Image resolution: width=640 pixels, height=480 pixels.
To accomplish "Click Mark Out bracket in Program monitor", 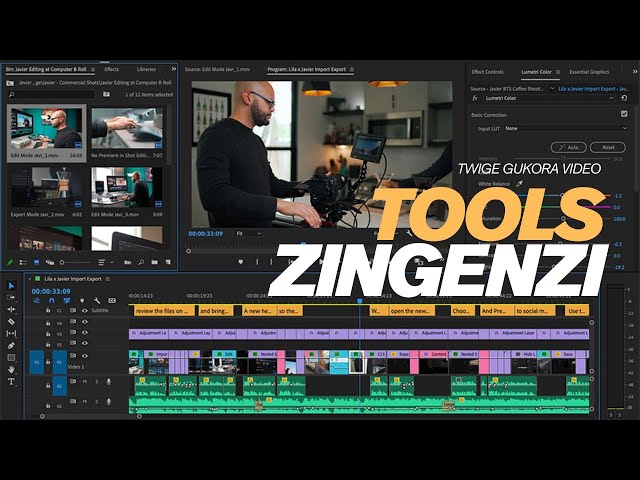I will point(271,262).
